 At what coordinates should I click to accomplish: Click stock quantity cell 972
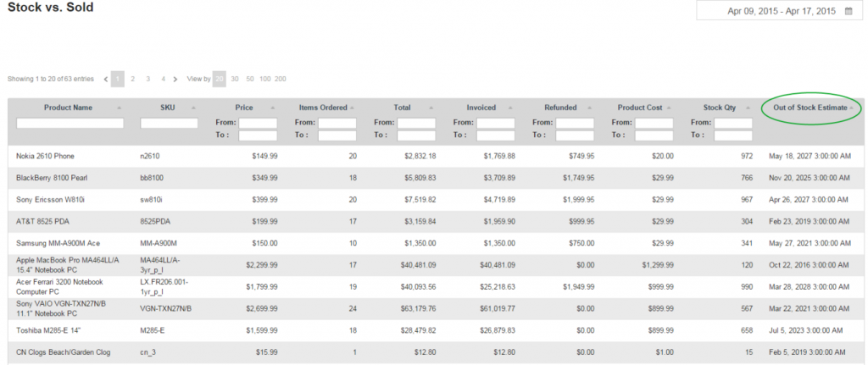pos(747,157)
